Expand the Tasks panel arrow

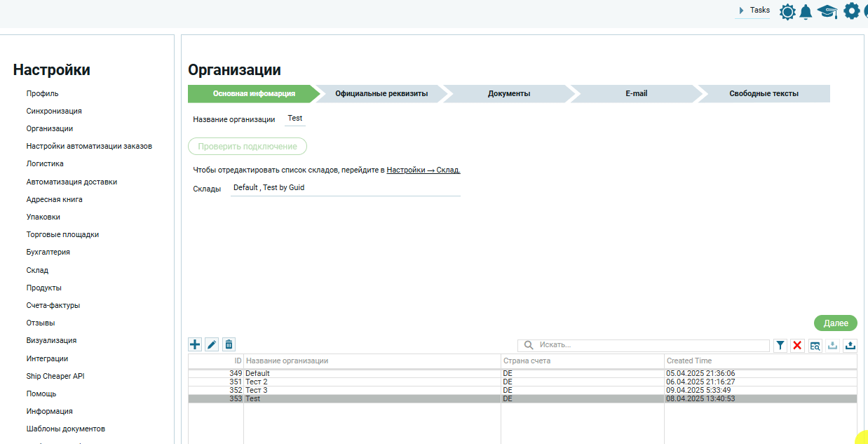741,11
